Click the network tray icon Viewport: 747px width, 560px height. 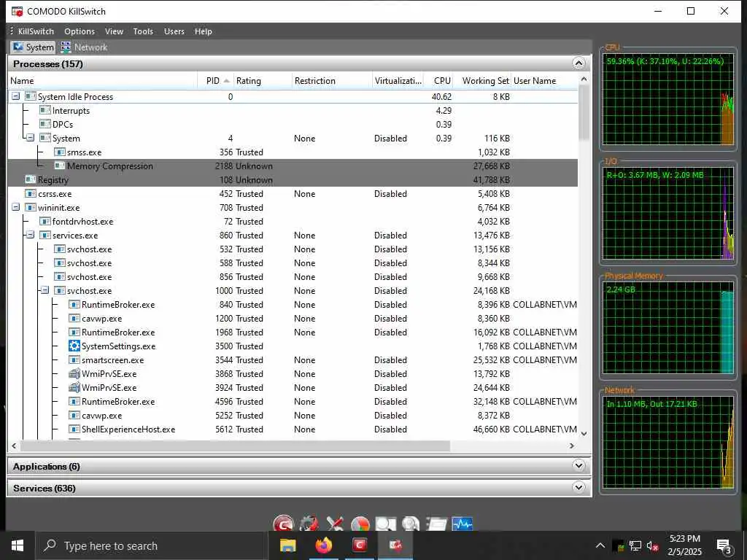tap(635, 546)
